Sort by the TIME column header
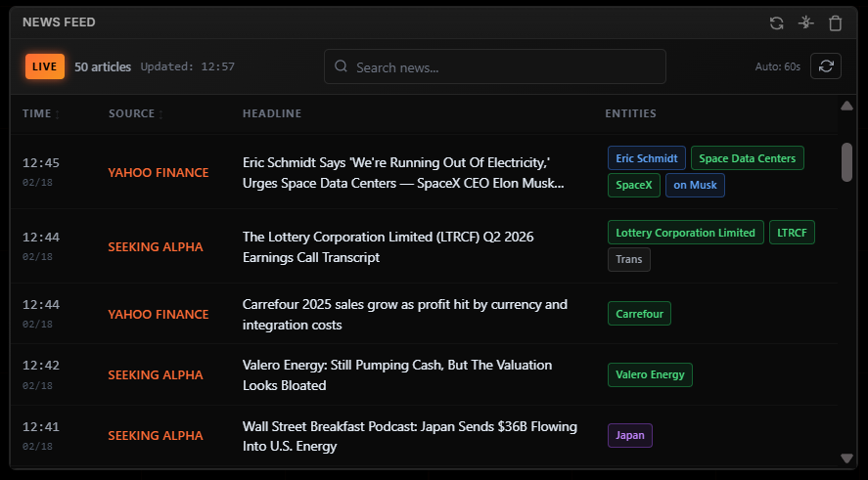Viewport: 868px width, 480px height. [41, 113]
